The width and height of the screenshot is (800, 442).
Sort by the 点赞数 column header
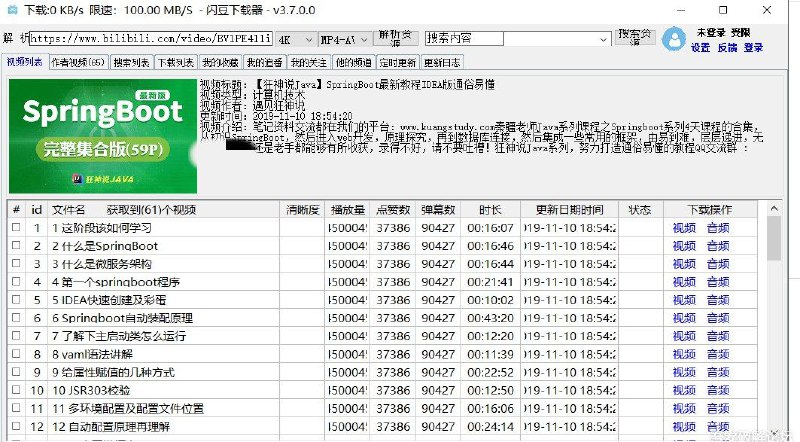[x=393, y=210]
